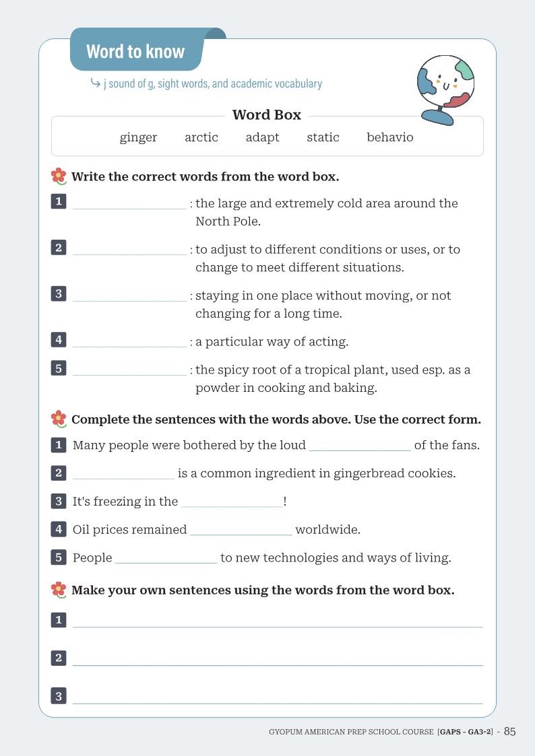Click the number 3 badge beside "It's freezing in the"
535x756 pixels.
pos(59,501)
